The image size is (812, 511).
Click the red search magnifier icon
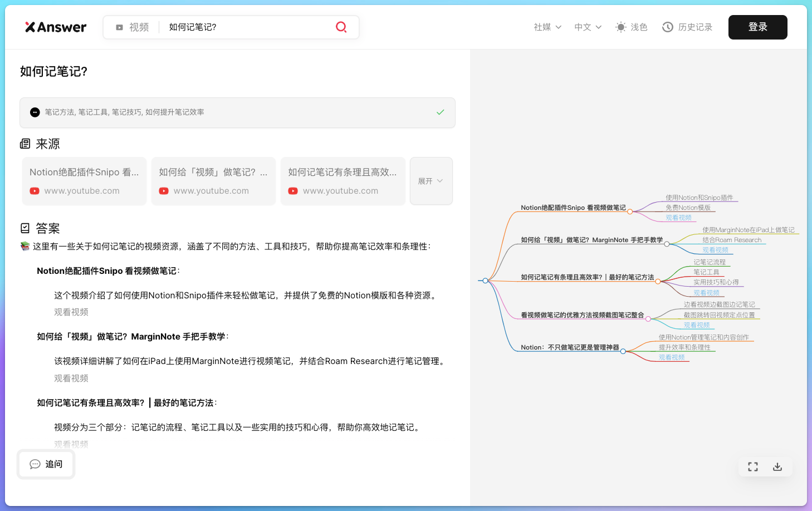click(341, 27)
